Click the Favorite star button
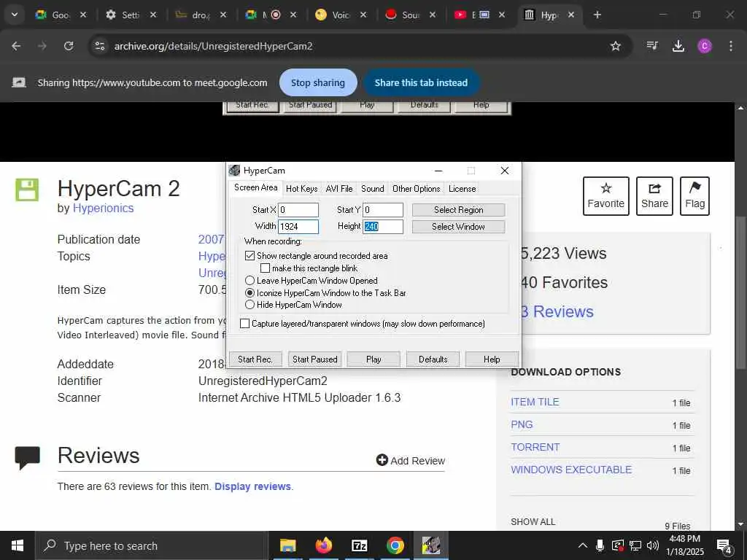747x560 pixels. pos(606,196)
